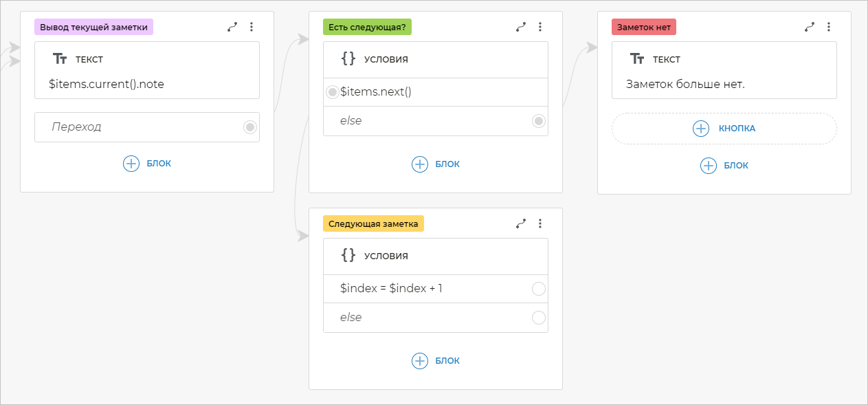Click the text block icon in 'Вывод текущей заметки'

pyautogui.click(x=60, y=59)
